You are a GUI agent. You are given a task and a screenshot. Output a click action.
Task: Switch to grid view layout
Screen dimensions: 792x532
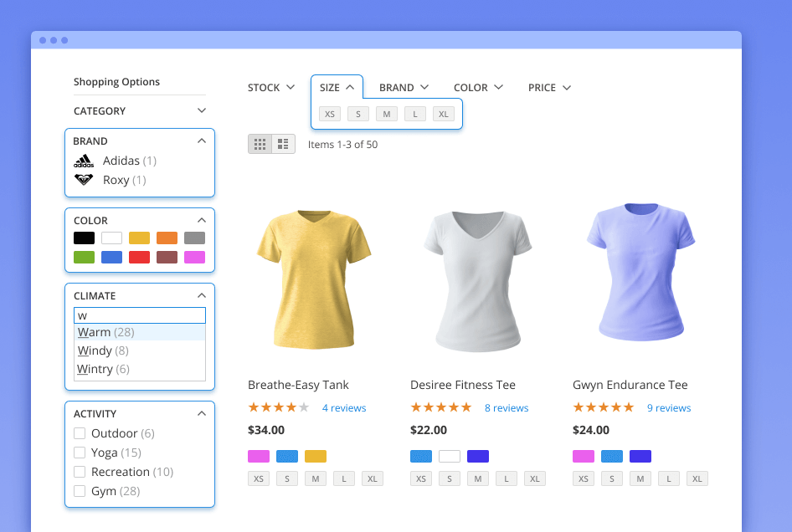(x=260, y=143)
